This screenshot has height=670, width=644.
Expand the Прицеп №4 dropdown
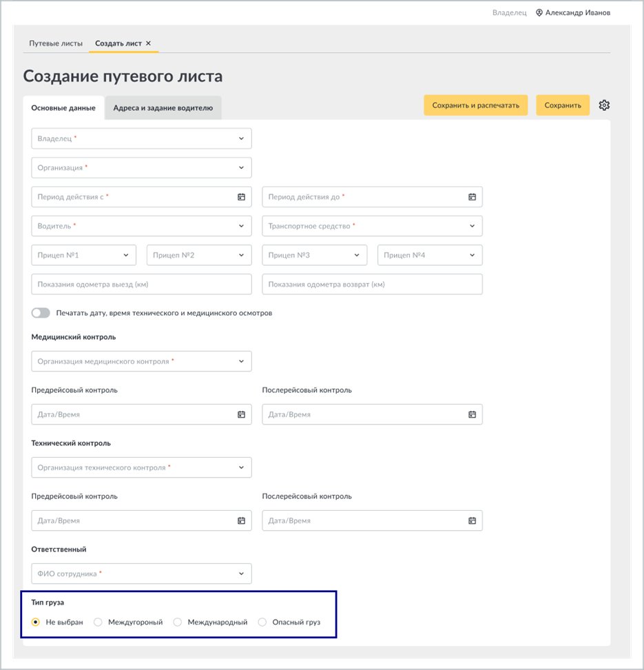coord(430,255)
